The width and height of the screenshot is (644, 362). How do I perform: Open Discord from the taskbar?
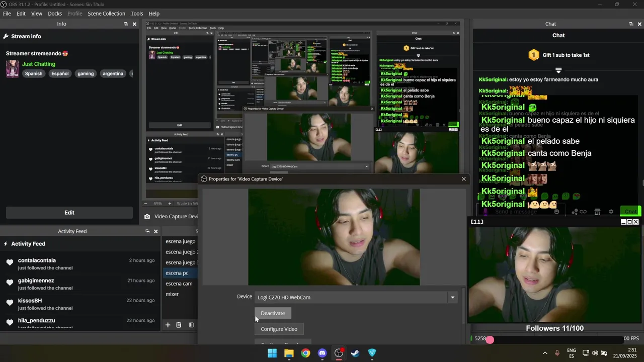tap(322, 353)
